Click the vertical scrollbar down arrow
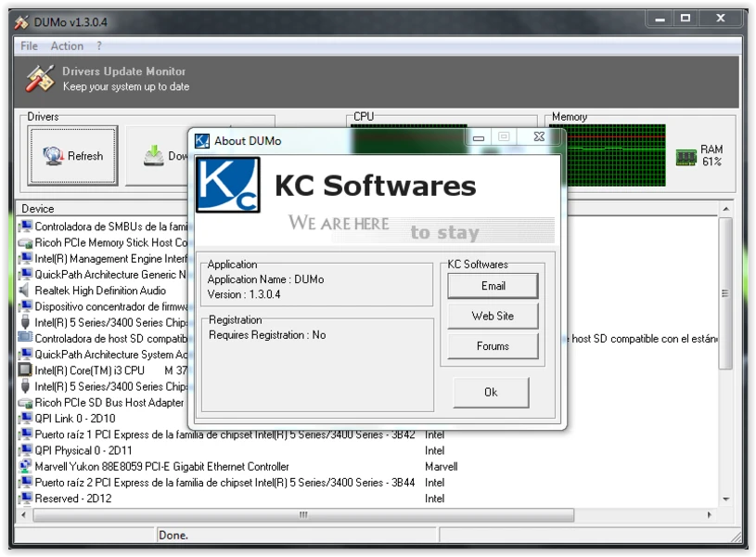756x557 pixels. point(725,499)
